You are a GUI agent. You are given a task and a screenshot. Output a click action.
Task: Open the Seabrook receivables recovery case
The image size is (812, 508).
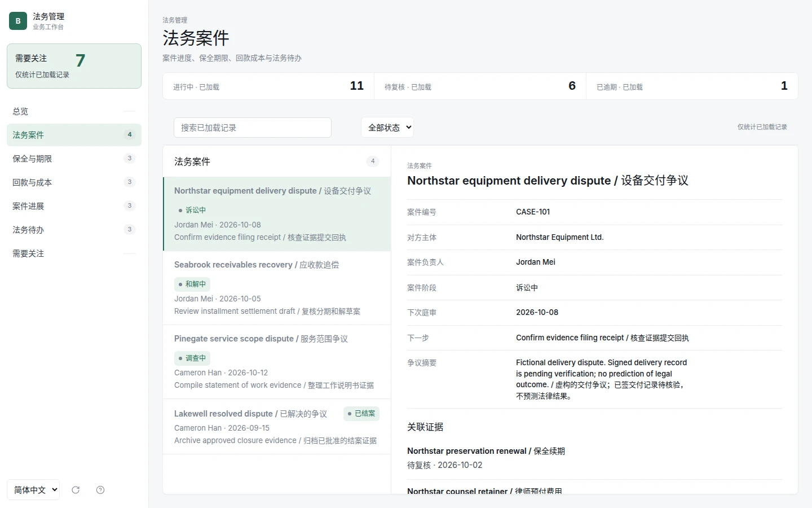tap(277, 288)
